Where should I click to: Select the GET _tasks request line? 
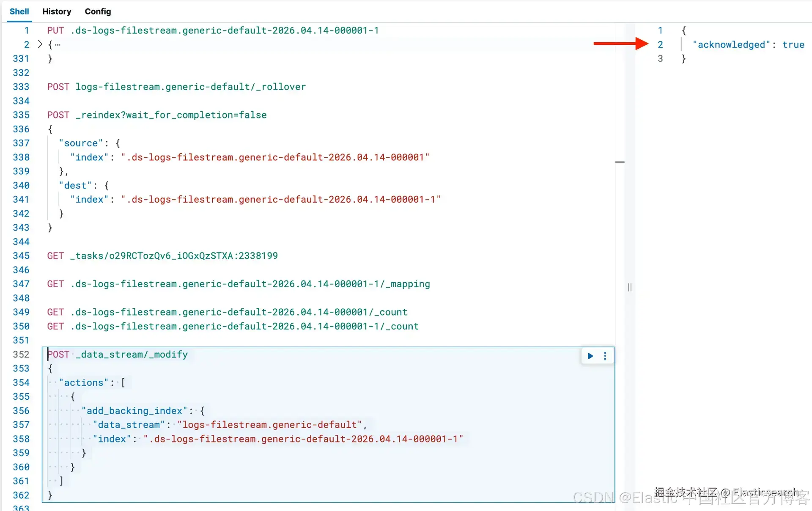point(162,256)
